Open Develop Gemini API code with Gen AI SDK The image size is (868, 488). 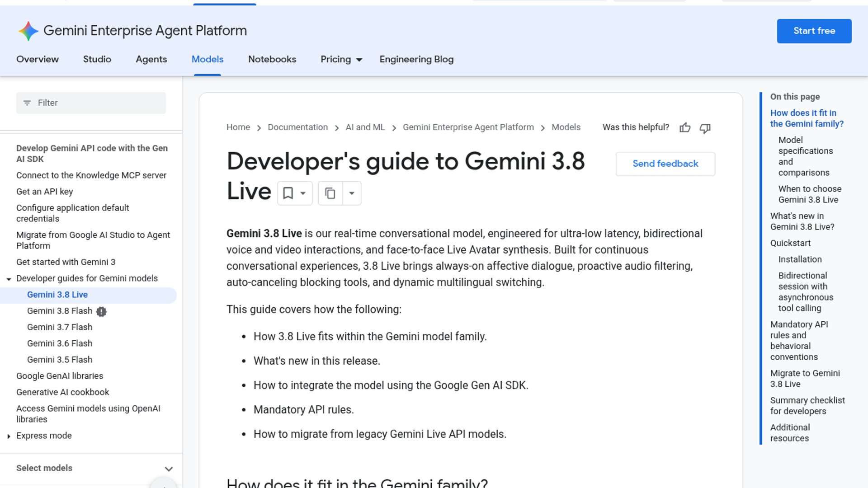pyautogui.click(x=92, y=154)
